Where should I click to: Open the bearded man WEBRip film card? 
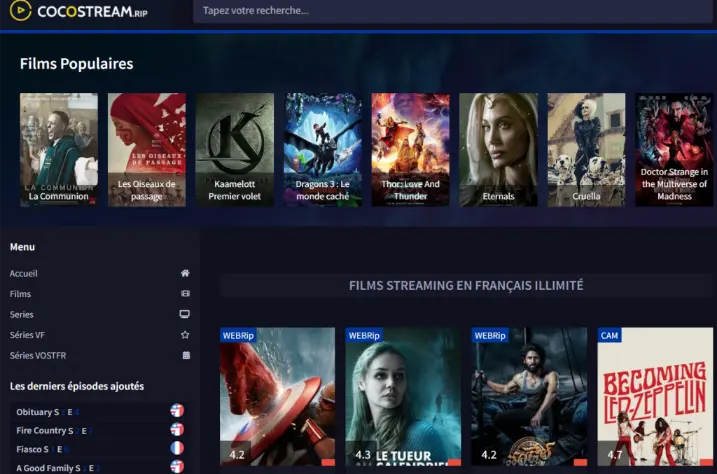[x=529, y=396]
